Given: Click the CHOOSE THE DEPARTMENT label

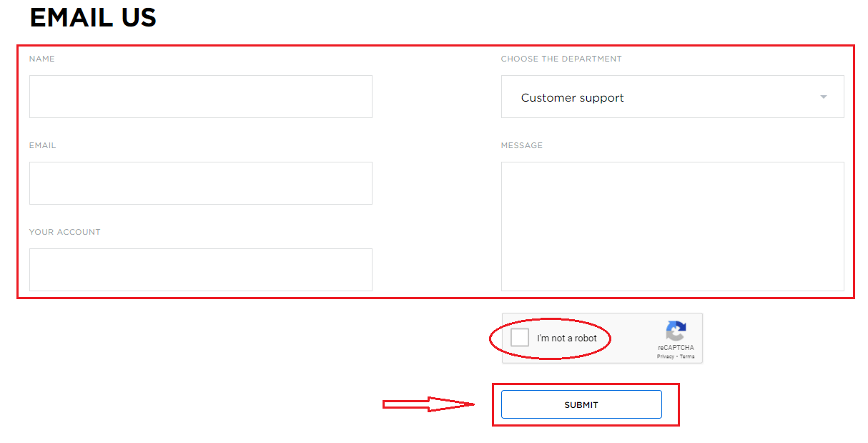Looking at the screenshot, I should tap(561, 59).
